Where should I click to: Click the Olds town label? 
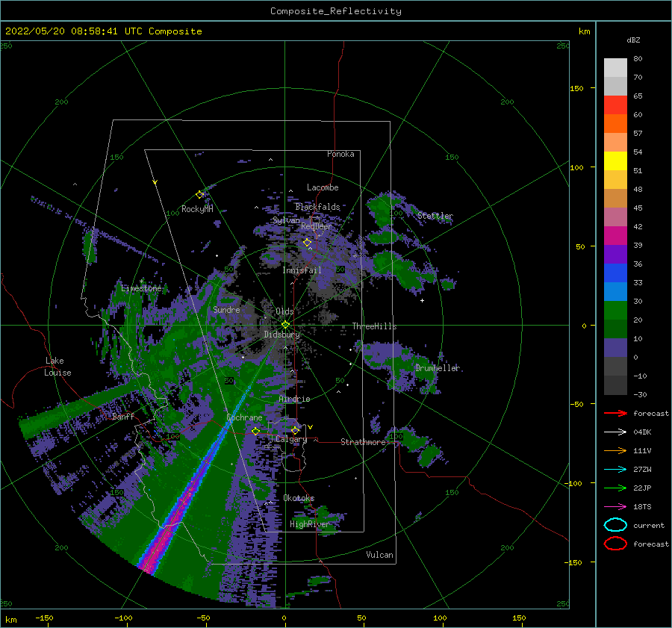pos(284,311)
